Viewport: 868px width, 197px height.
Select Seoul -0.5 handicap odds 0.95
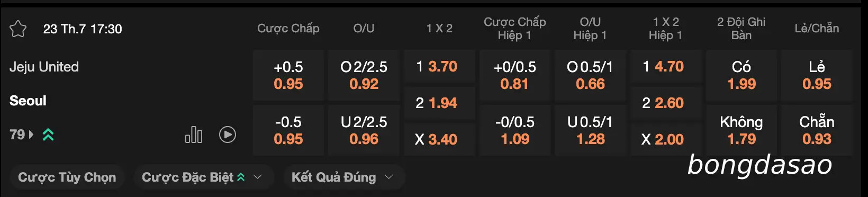tap(288, 130)
